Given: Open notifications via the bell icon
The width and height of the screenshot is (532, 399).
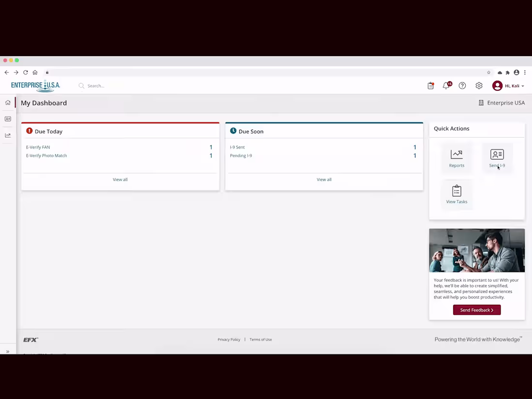Looking at the screenshot, I should pos(446,86).
